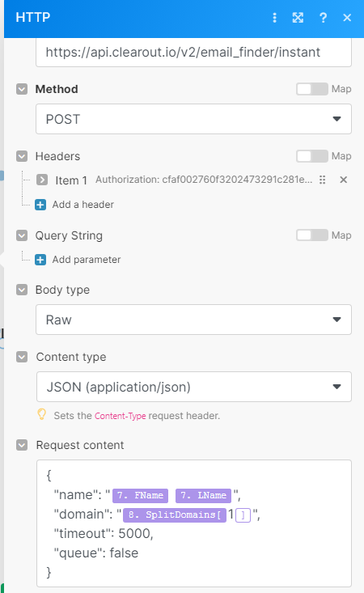Click the Add a header link
Viewport: 364px width, 593px height.
(x=83, y=205)
